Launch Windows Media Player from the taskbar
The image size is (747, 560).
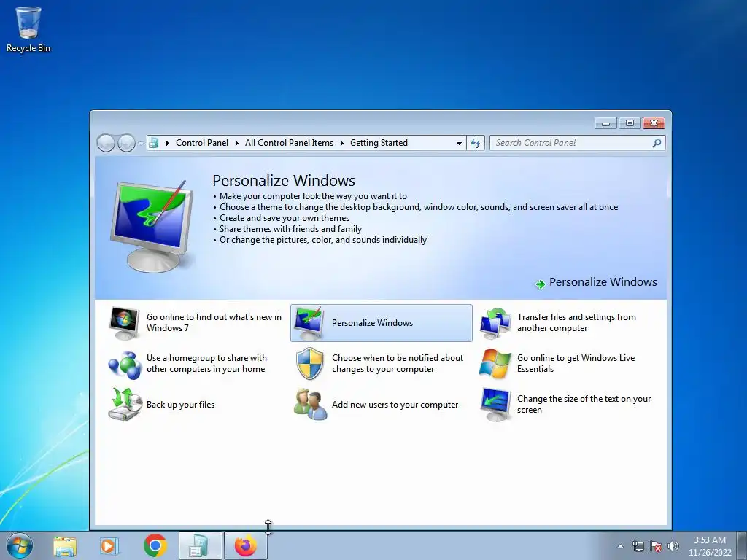109,546
